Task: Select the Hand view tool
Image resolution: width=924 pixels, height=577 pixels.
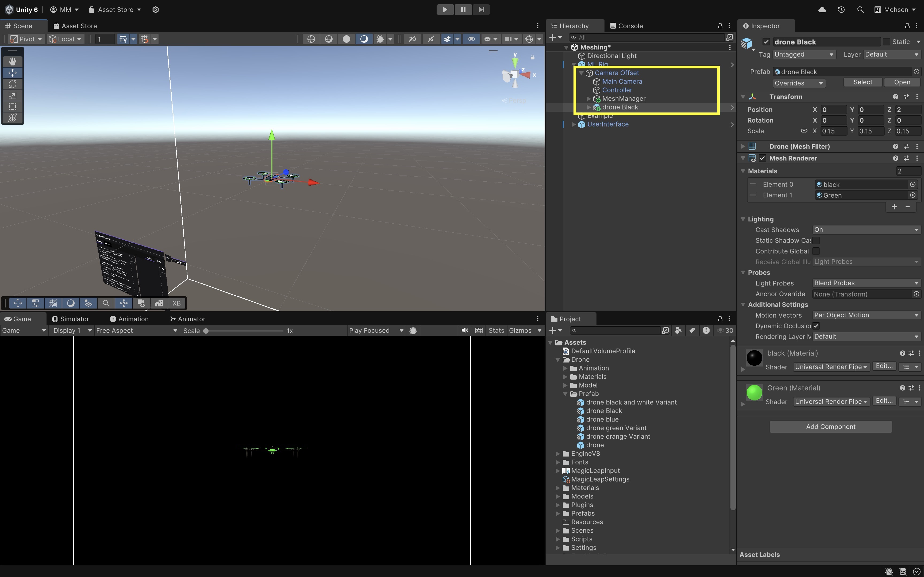Action: 12,61
